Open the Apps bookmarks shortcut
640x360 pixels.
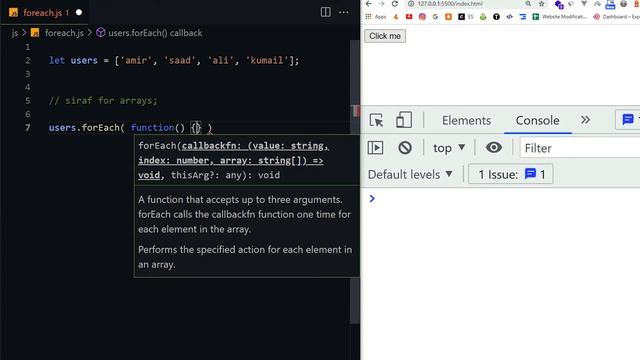coord(376,17)
